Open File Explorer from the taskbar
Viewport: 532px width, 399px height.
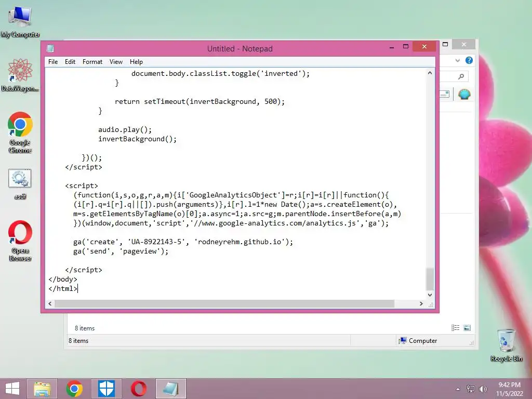point(42,389)
